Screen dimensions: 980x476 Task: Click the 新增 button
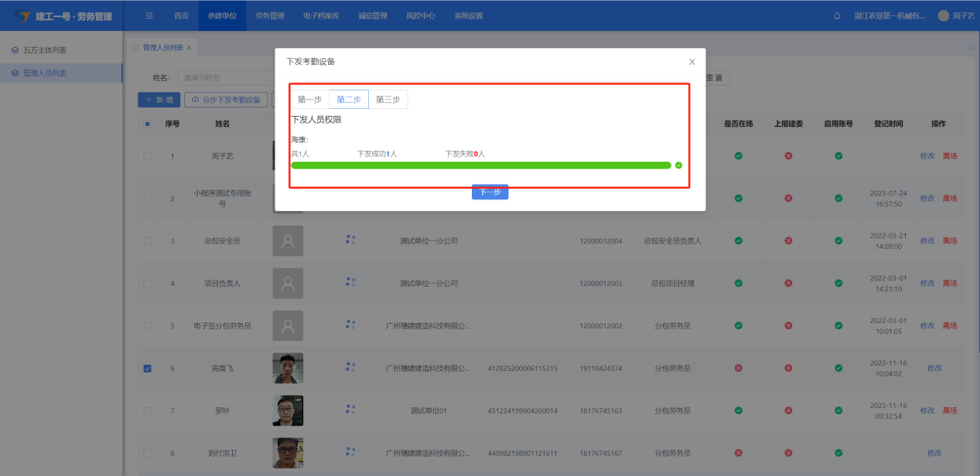(x=159, y=100)
